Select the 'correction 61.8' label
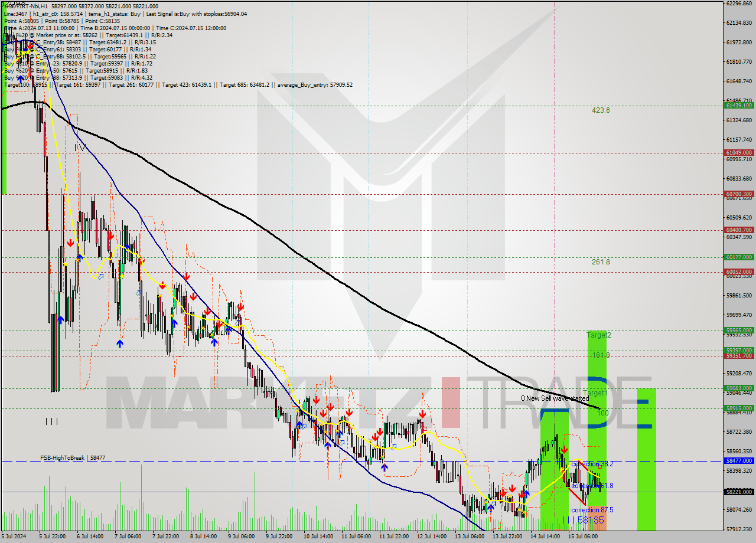Screen dimensions: 756x543 (592, 486)
